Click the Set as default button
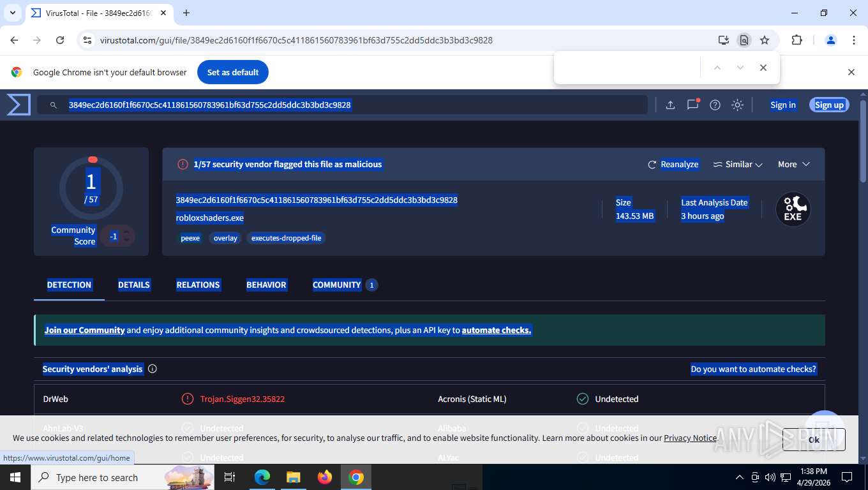This screenshot has height=490, width=868. pyautogui.click(x=233, y=72)
